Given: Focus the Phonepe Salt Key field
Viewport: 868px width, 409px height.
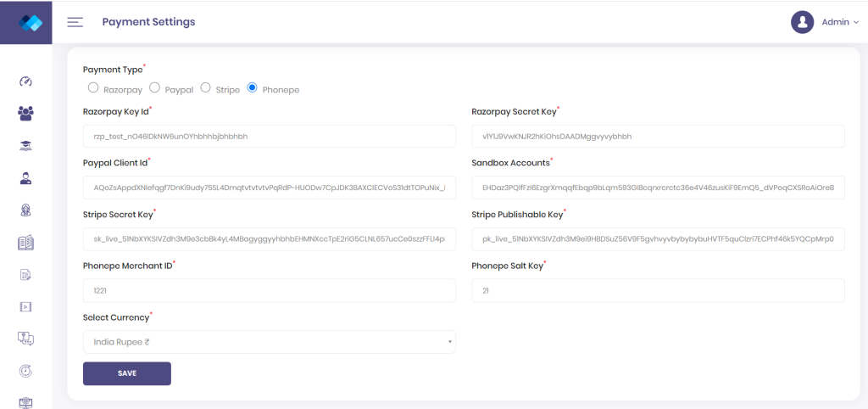Looking at the screenshot, I should [x=658, y=290].
